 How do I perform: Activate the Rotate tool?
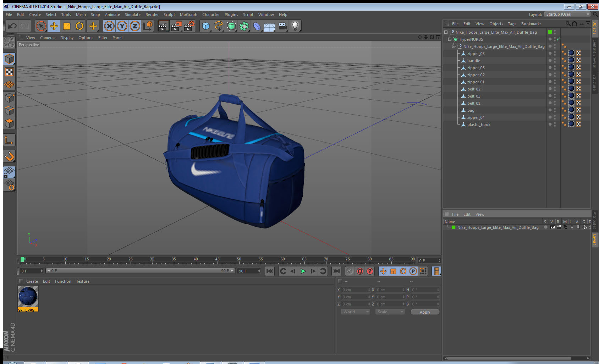point(79,26)
